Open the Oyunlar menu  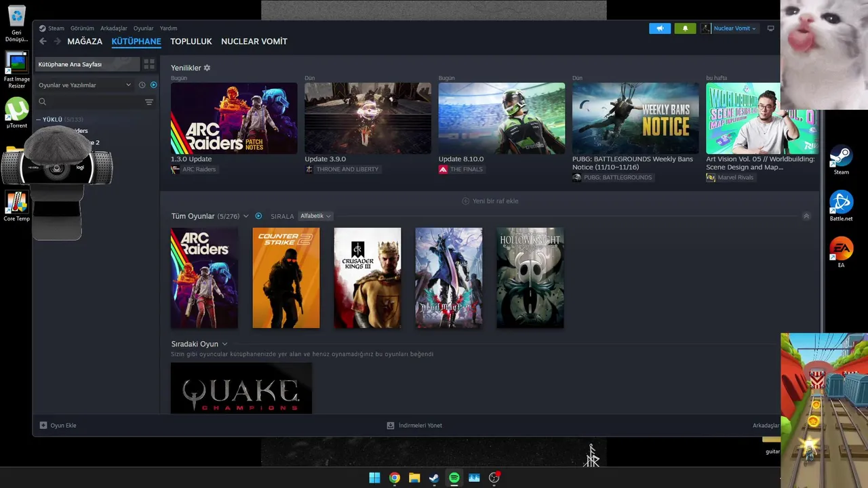coord(143,28)
